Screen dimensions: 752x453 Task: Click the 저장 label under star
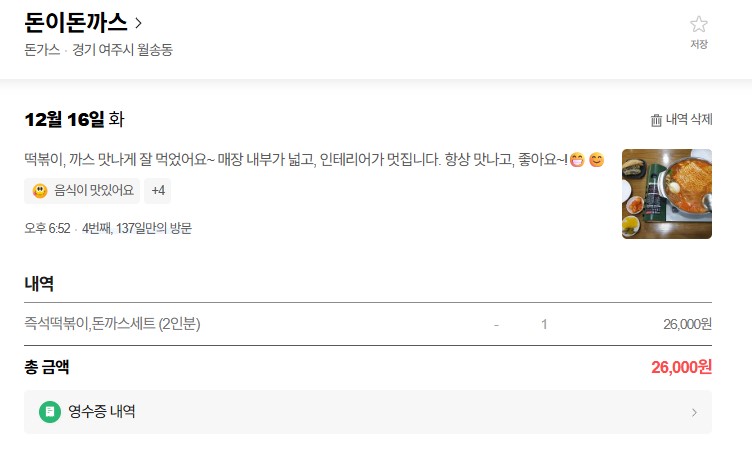coord(698,45)
